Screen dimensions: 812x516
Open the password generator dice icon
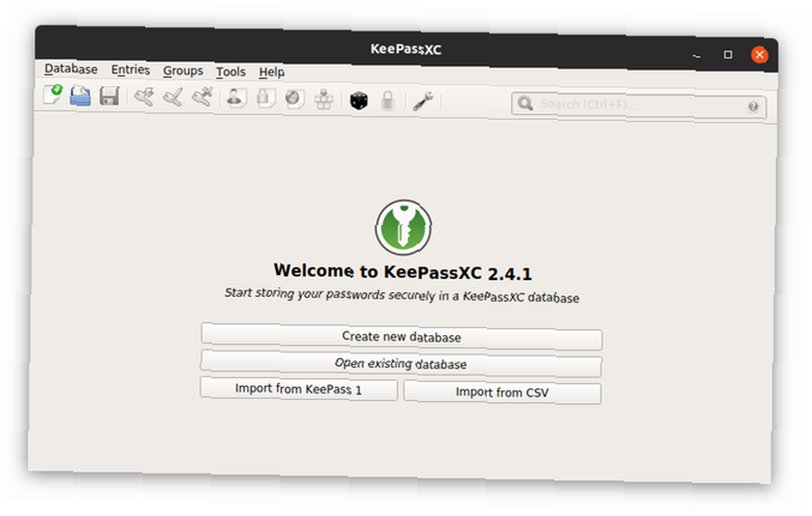coord(358,101)
